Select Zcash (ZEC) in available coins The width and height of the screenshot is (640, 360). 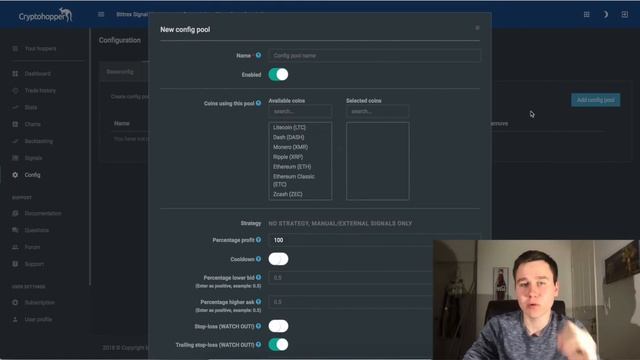(x=288, y=194)
